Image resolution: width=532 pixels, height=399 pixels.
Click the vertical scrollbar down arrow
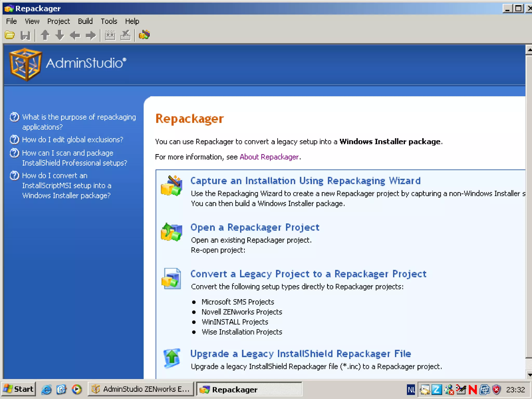click(x=529, y=374)
